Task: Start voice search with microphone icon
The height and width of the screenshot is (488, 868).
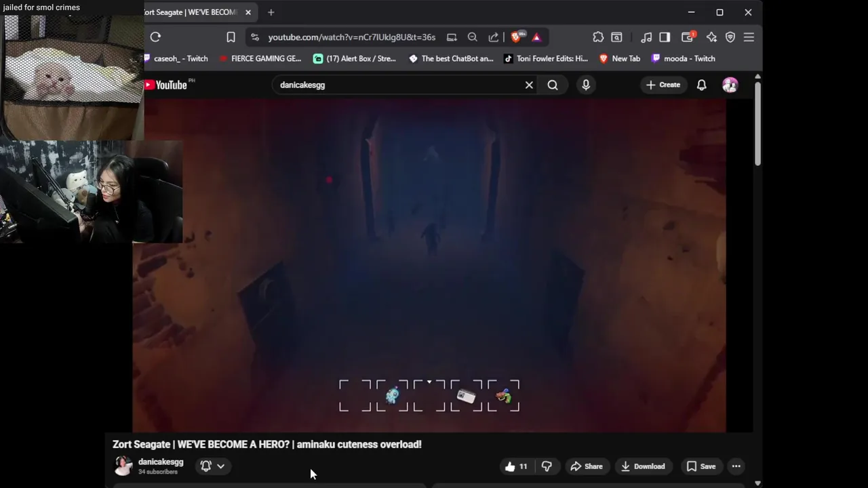Action: 586,85
